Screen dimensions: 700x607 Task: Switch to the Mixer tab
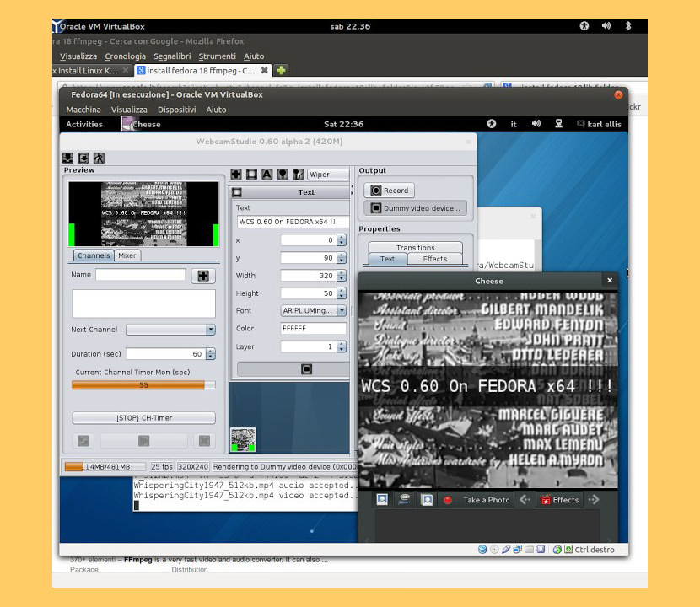click(127, 255)
